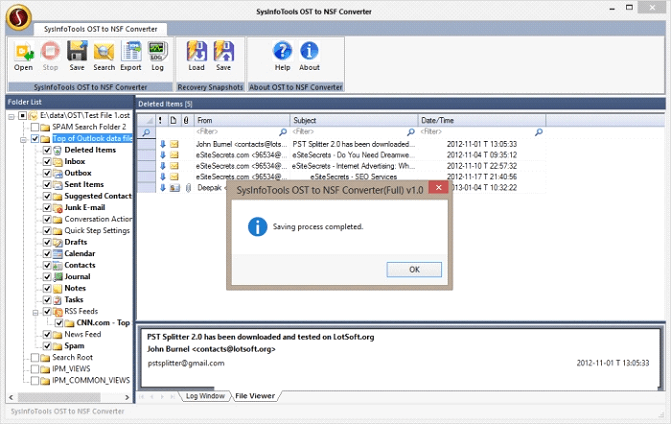Screen dimensions: 671x424
Task: Check the Search Root checkbox
Action: tap(35, 358)
